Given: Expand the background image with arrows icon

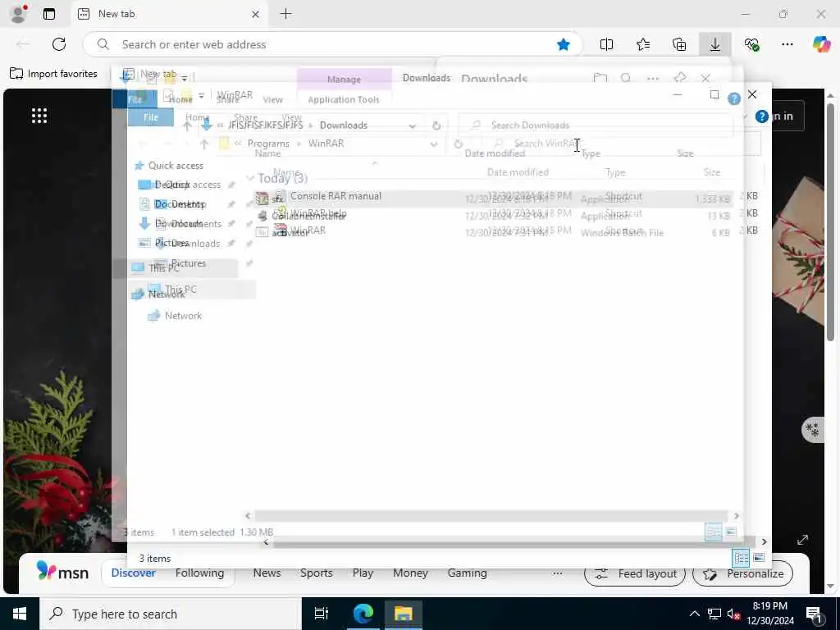Looking at the screenshot, I should [x=802, y=540].
